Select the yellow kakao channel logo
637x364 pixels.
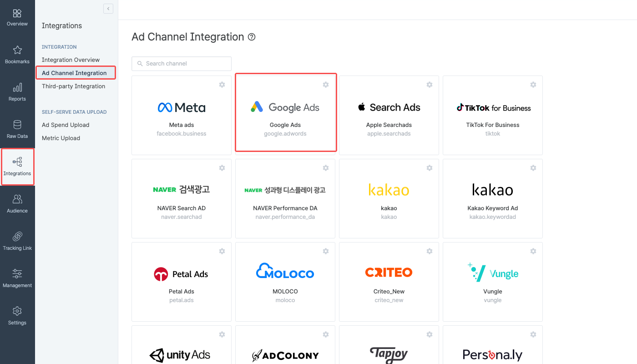pyautogui.click(x=389, y=190)
